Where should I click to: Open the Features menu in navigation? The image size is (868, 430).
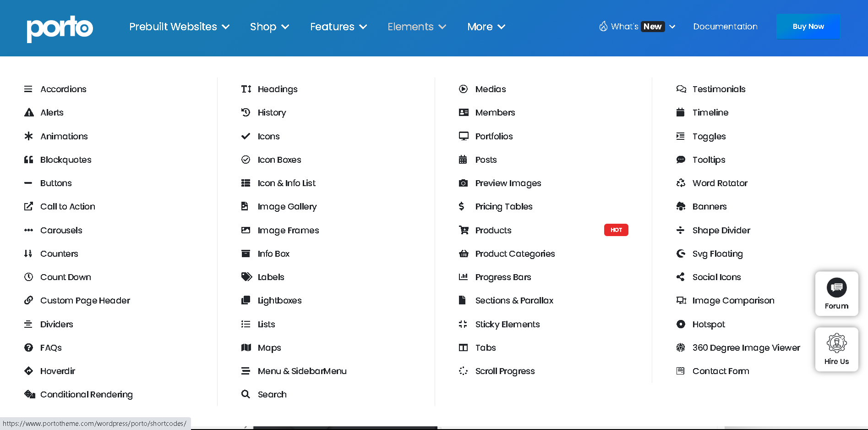338,27
